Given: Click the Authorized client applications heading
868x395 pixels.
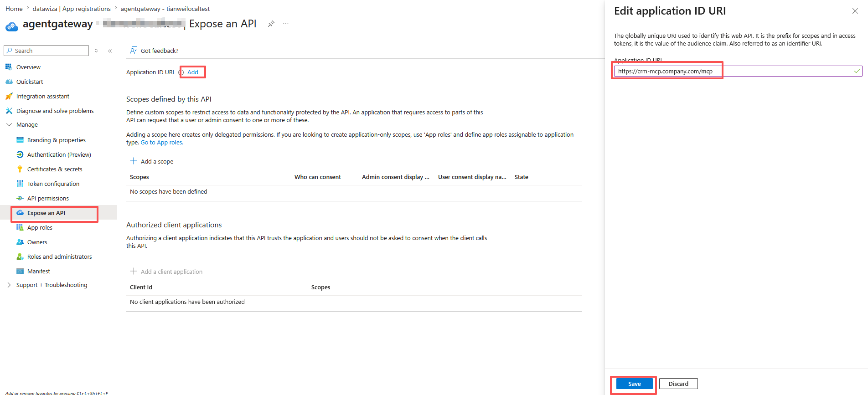Looking at the screenshot, I should click(x=174, y=225).
